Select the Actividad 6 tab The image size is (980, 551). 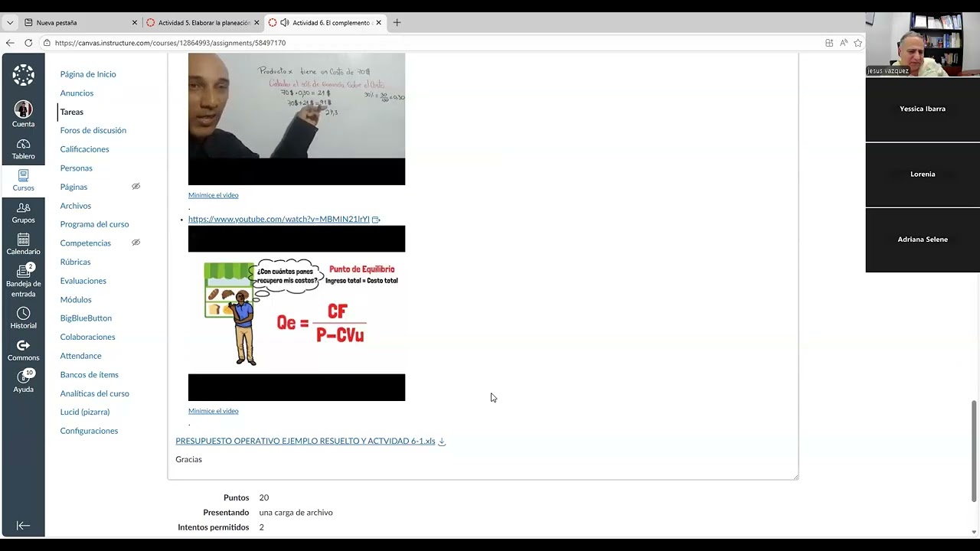coord(325,23)
